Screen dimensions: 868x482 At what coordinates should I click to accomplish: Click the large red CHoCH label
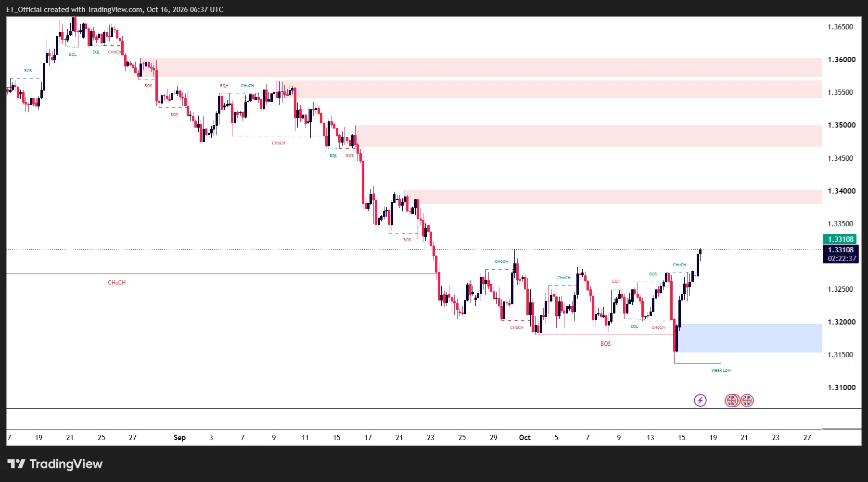point(116,283)
